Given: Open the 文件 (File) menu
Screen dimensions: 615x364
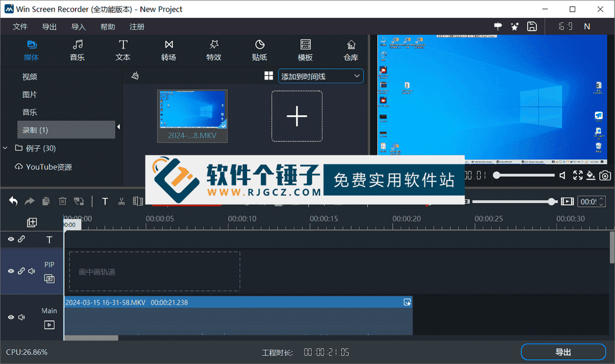Looking at the screenshot, I should 20,26.
